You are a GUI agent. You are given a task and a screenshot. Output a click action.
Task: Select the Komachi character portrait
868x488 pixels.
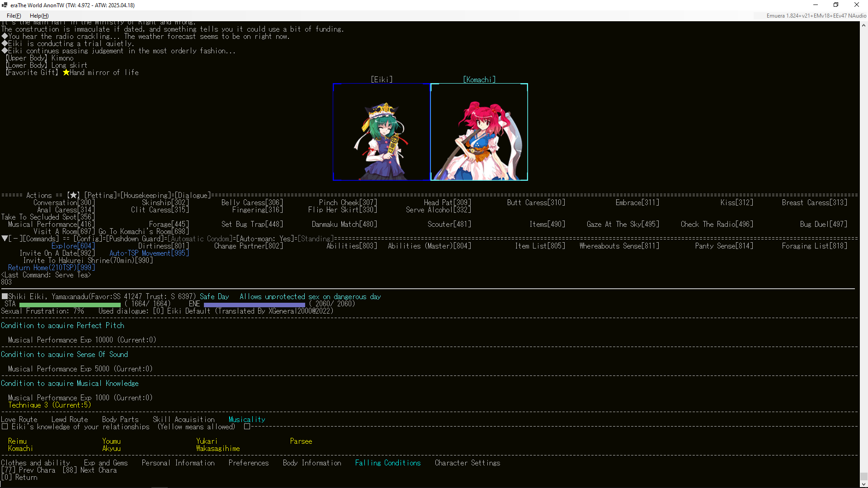(479, 132)
